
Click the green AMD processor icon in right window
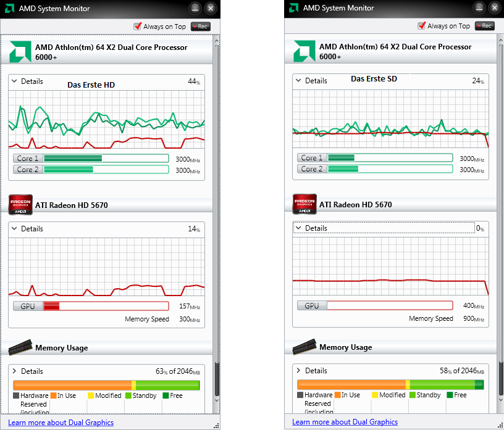pos(304,51)
